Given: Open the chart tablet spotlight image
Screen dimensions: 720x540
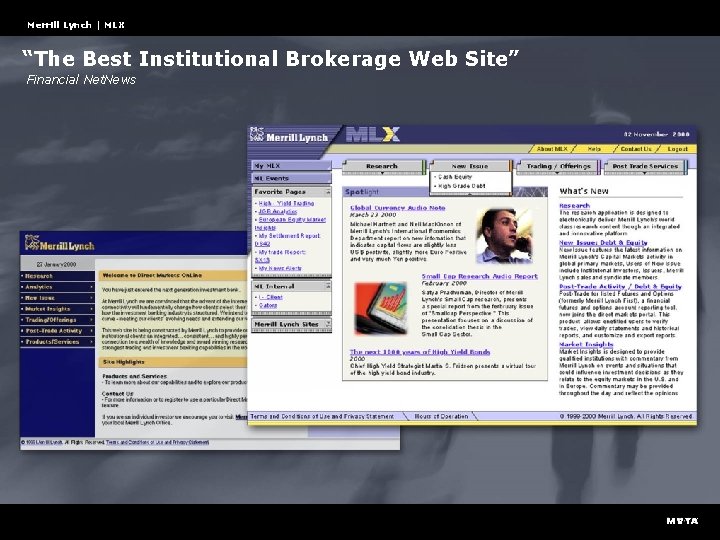Looking at the screenshot, I should pos(381,308).
